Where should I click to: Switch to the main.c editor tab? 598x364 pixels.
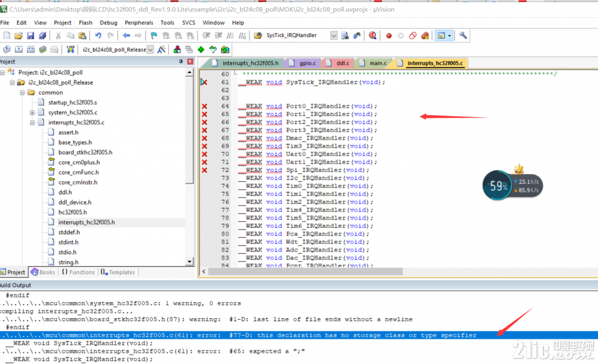pyautogui.click(x=373, y=63)
